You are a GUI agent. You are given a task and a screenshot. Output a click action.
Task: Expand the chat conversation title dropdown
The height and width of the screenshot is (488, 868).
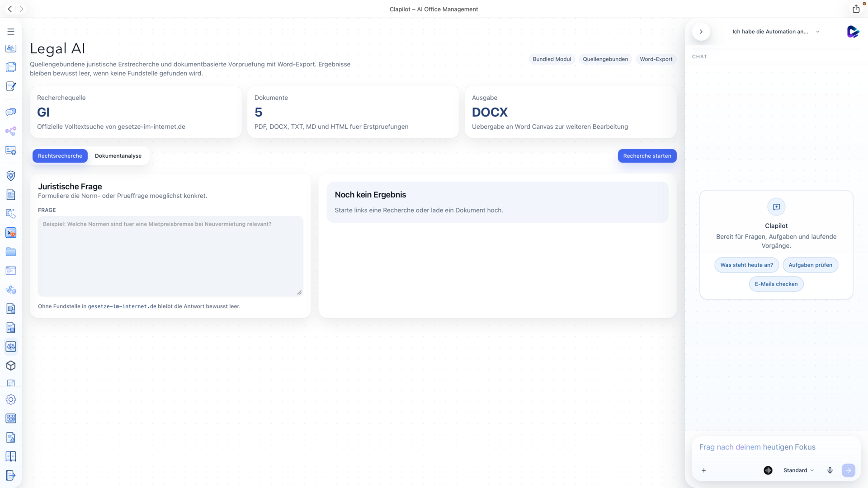776,32
